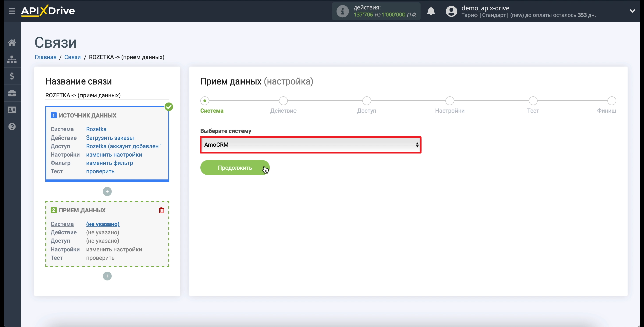Open the hamburger menu icon

(12, 11)
